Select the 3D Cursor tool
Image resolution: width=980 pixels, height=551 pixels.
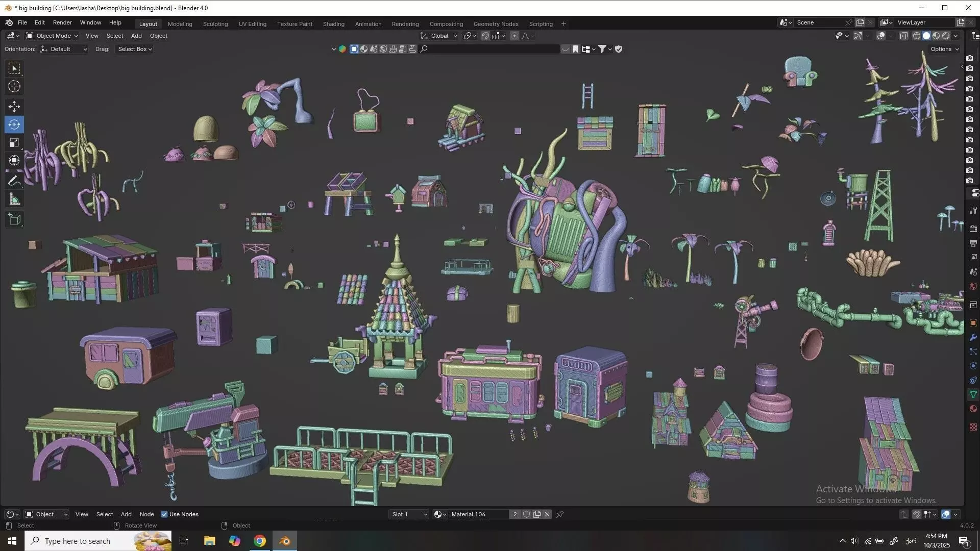coord(14,86)
